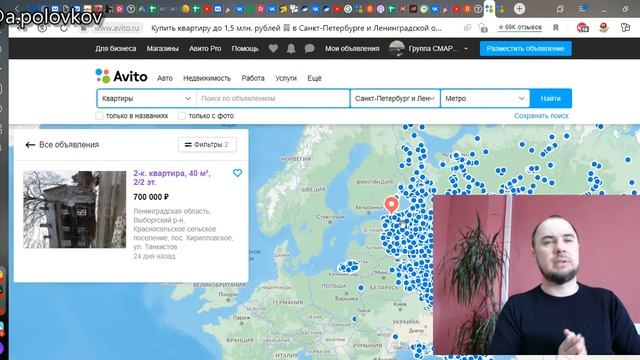640x360 pixels.
Task: Click Сохранить поиск link
Action: pos(541,116)
